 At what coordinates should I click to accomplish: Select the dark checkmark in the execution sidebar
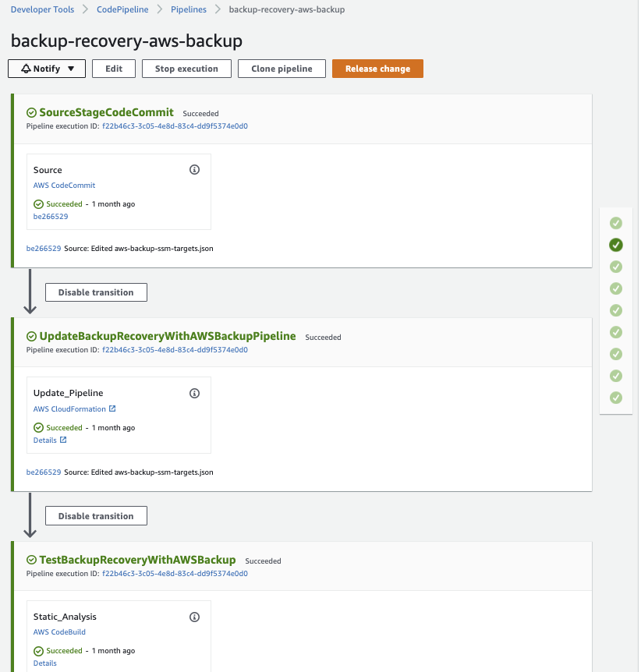pos(616,245)
